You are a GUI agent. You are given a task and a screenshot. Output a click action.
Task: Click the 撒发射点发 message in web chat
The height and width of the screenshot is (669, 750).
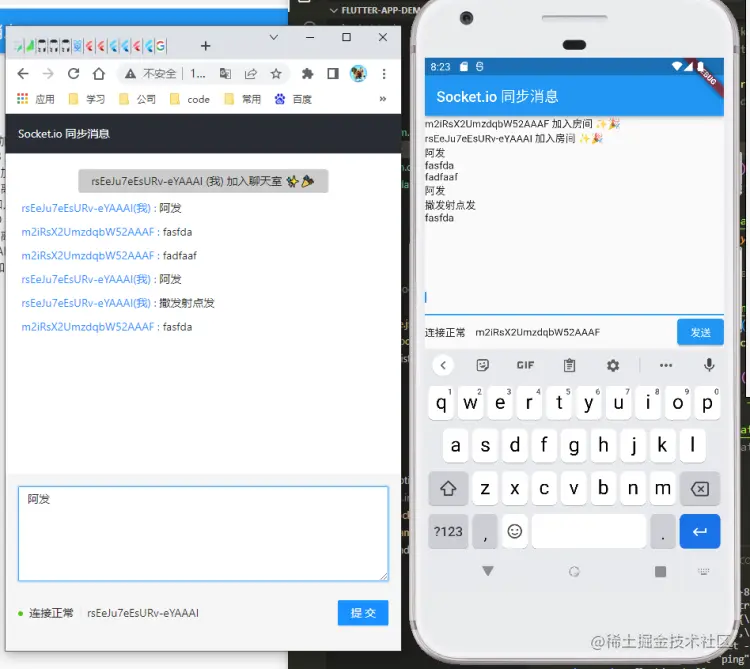tap(187, 303)
